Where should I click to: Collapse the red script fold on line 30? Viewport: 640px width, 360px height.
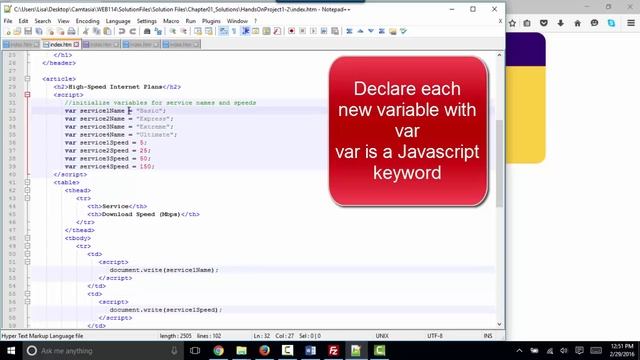pyautogui.click(x=27, y=95)
